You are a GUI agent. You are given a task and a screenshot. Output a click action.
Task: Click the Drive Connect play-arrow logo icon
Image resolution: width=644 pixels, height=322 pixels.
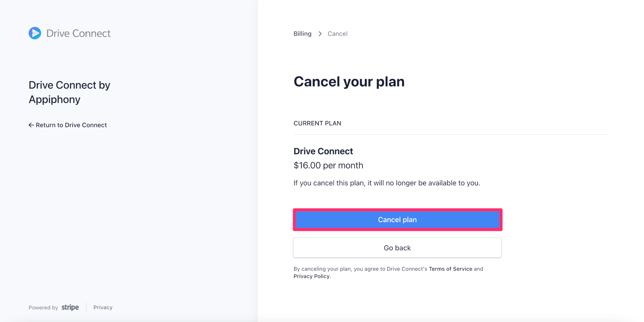click(x=35, y=33)
